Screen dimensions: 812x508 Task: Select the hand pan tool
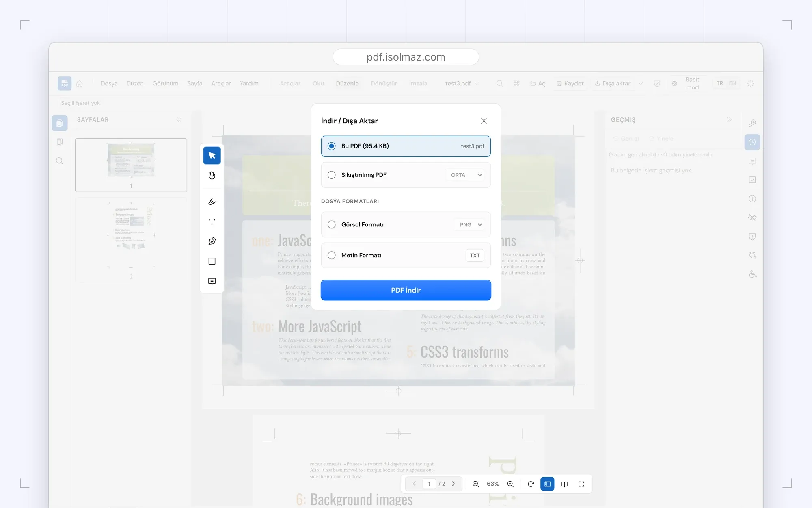212,176
